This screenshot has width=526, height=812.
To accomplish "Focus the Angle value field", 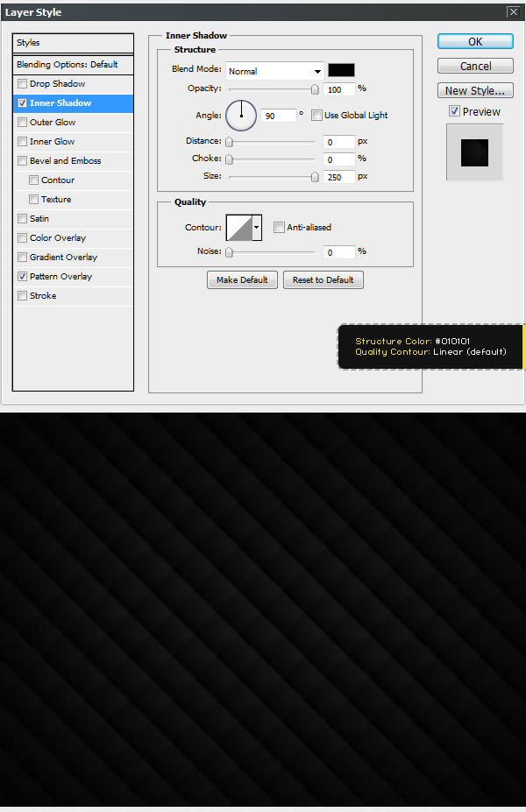I will click(278, 116).
